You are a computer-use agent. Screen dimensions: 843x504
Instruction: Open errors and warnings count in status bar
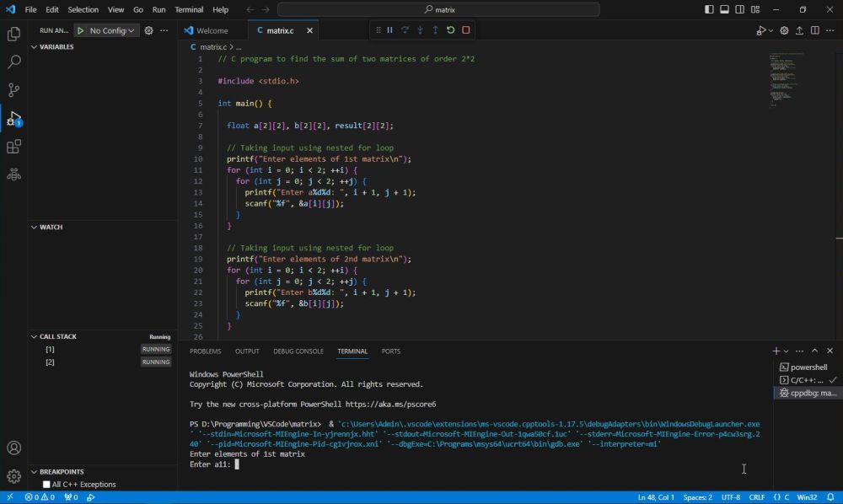click(40, 497)
